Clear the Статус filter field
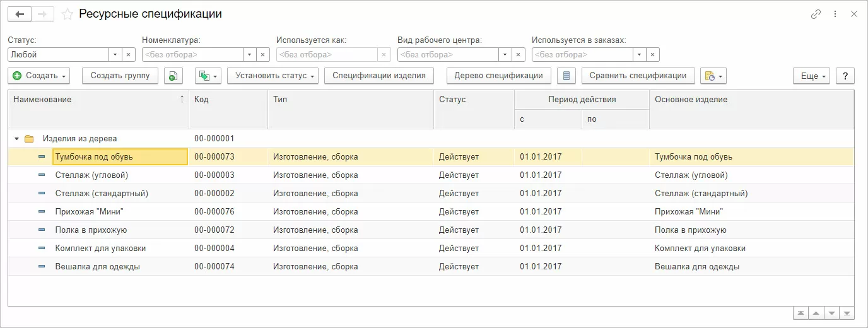Screen dimensions: 868x328 128,55
